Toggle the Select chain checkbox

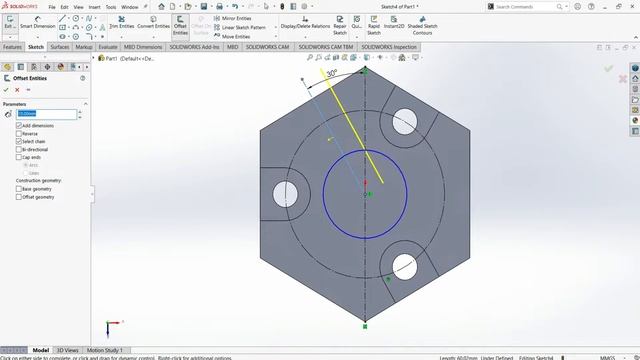coord(19,141)
